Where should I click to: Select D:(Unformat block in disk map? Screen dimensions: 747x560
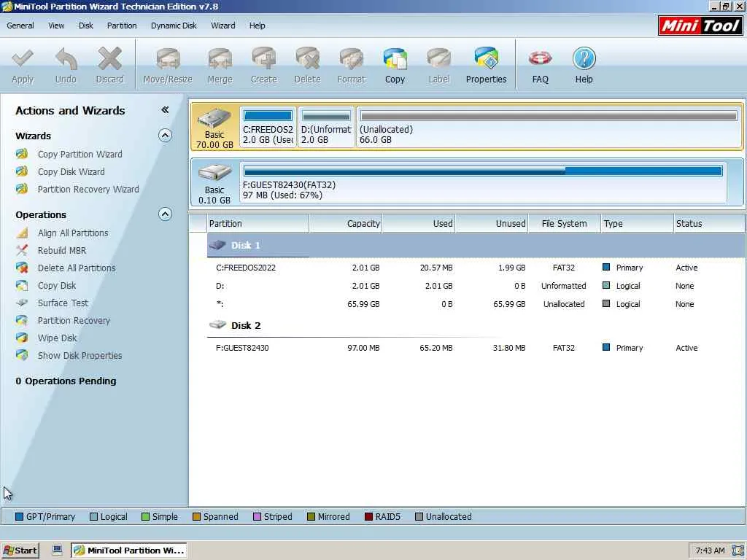click(x=326, y=127)
